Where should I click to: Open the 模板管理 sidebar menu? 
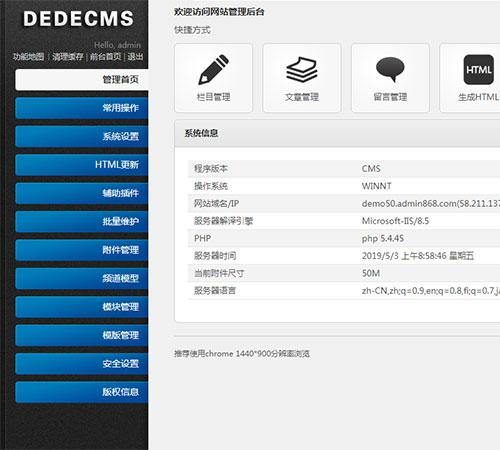coord(82,335)
